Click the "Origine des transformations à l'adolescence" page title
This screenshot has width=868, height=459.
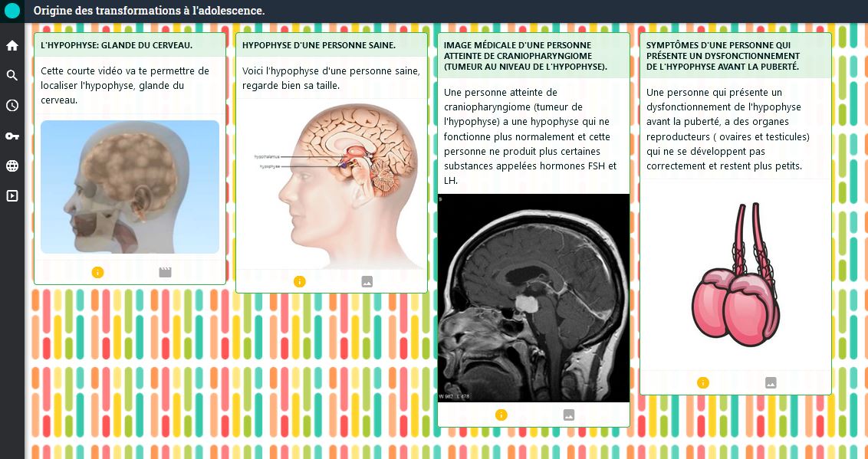pyautogui.click(x=150, y=11)
